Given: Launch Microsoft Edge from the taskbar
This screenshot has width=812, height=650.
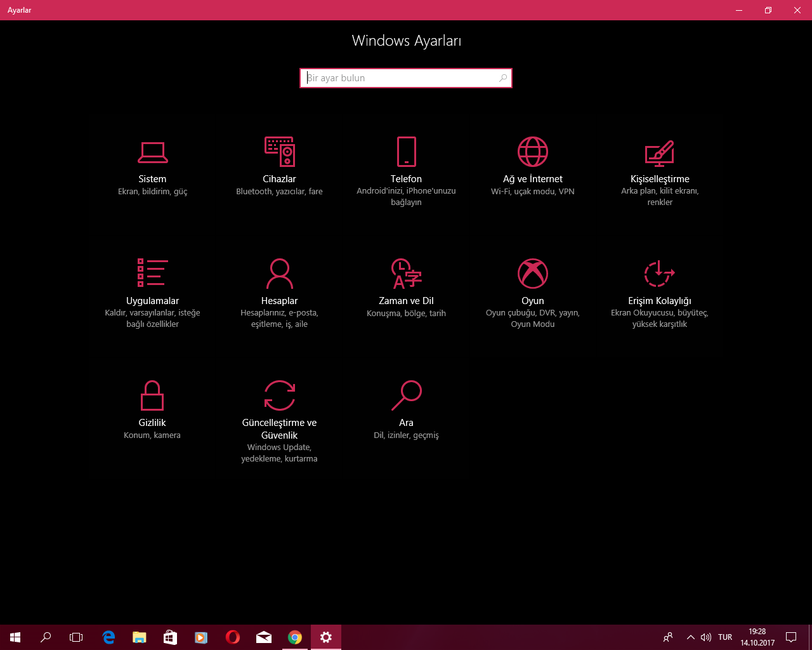Looking at the screenshot, I should click(x=108, y=637).
